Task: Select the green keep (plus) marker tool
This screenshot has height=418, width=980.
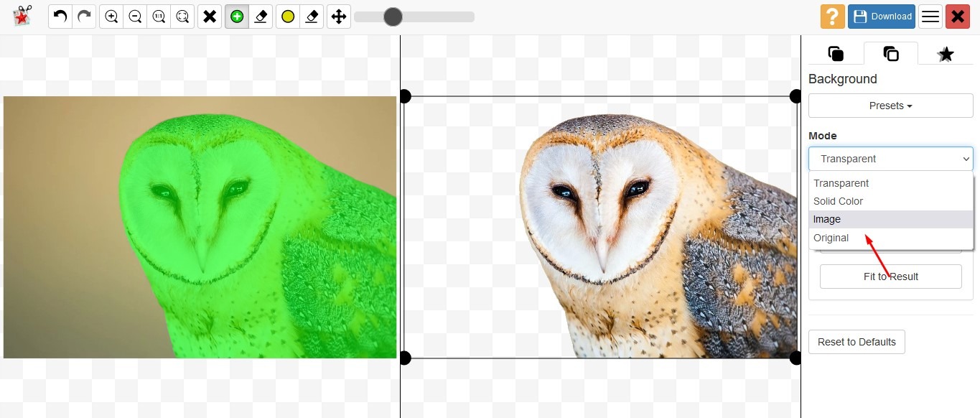Action: 237,17
